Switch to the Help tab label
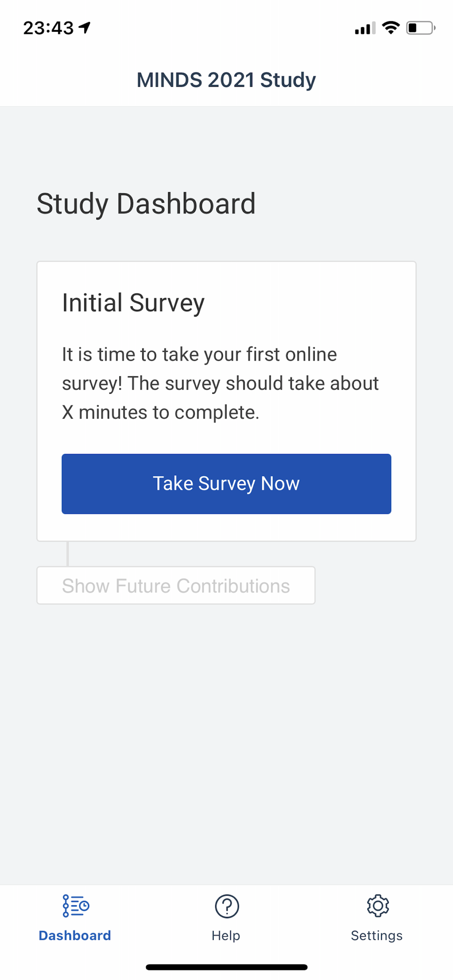 (226, 935)
